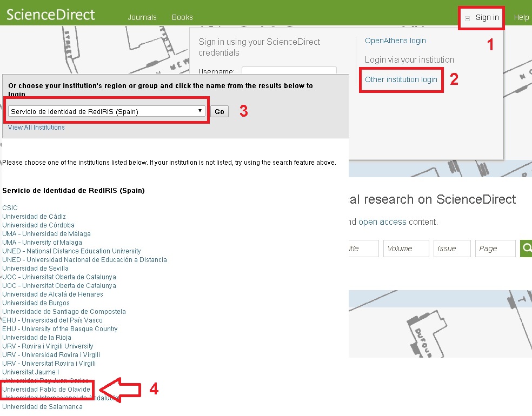Select Universidad de Córdoba
This screenshot has height=416, width=532.
(38, 225)
